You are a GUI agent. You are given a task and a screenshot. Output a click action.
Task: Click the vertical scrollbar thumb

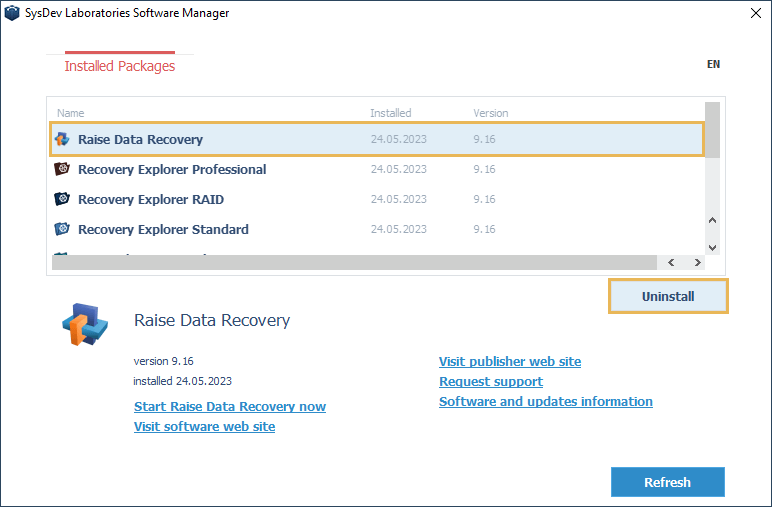click(x=712, y=130)
